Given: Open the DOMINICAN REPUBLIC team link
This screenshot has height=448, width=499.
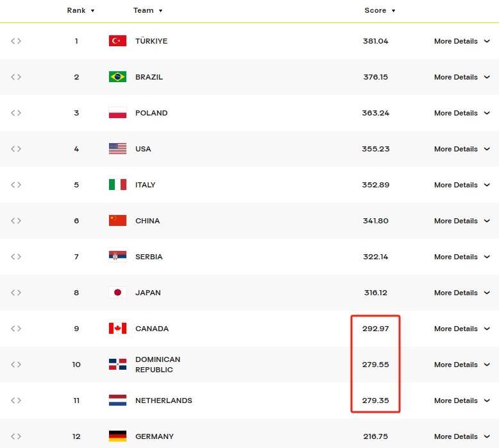Looking at the screenshot, I should tap(157, 365).
